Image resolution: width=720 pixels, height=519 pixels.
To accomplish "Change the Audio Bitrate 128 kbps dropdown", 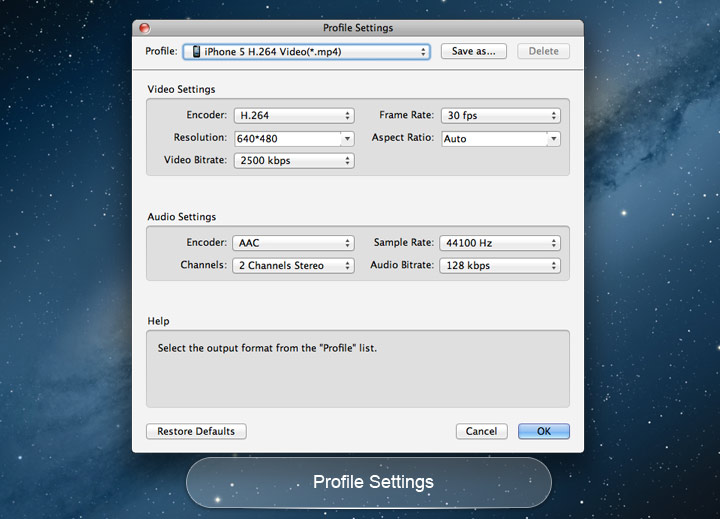I will [x=500, y=266].
